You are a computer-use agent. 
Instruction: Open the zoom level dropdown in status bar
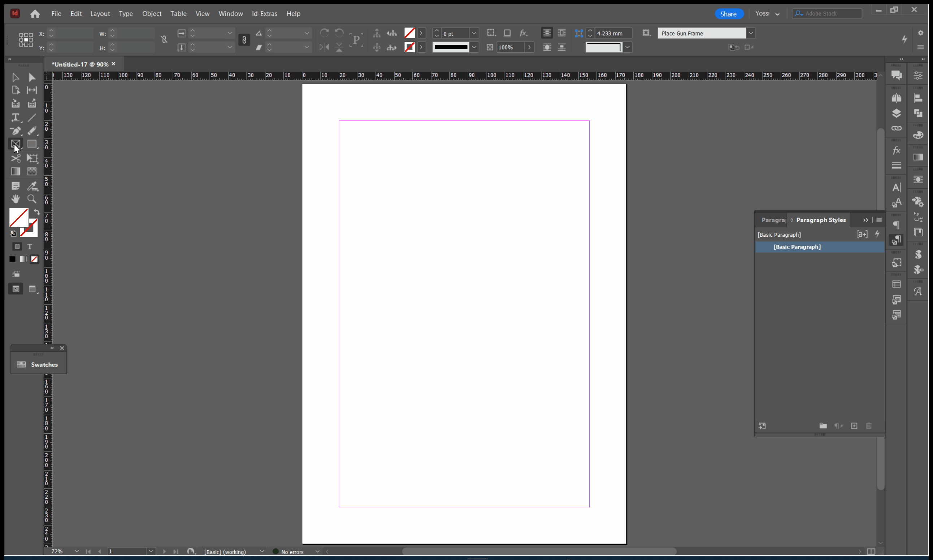(77, 551)
